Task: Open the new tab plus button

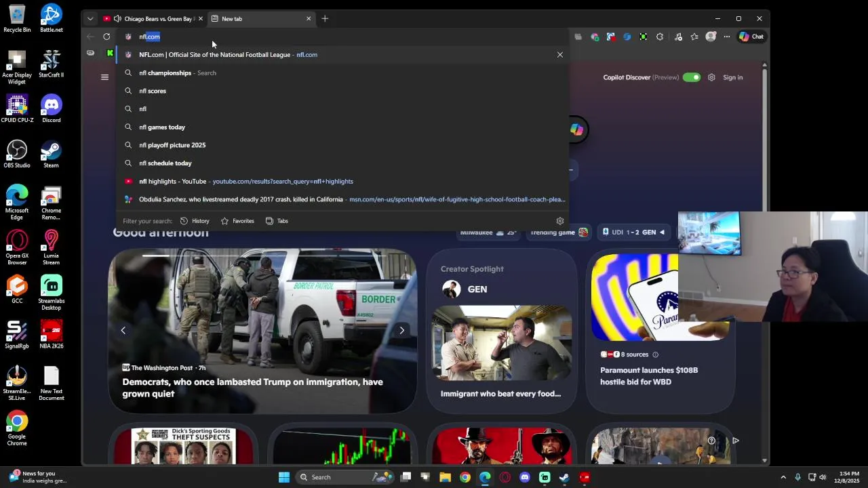Action: tap(325, 18)
